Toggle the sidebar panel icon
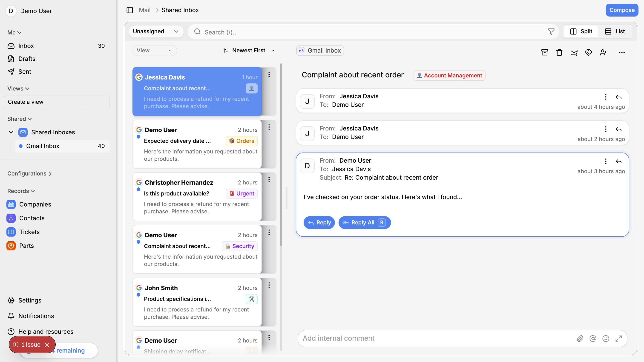The width and height of the screenshot is (644, 362). [x=129, y=10]
